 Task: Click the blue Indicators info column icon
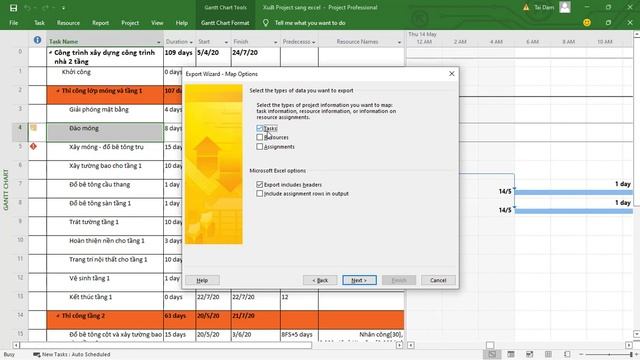(x=37, y=40)
